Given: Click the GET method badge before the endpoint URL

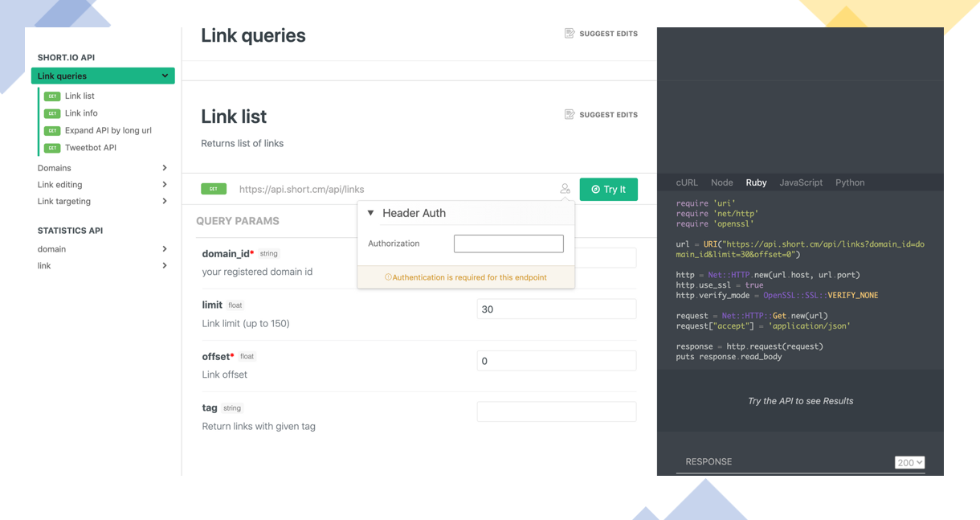Looking at the screenshot, I should click(214, 189).
